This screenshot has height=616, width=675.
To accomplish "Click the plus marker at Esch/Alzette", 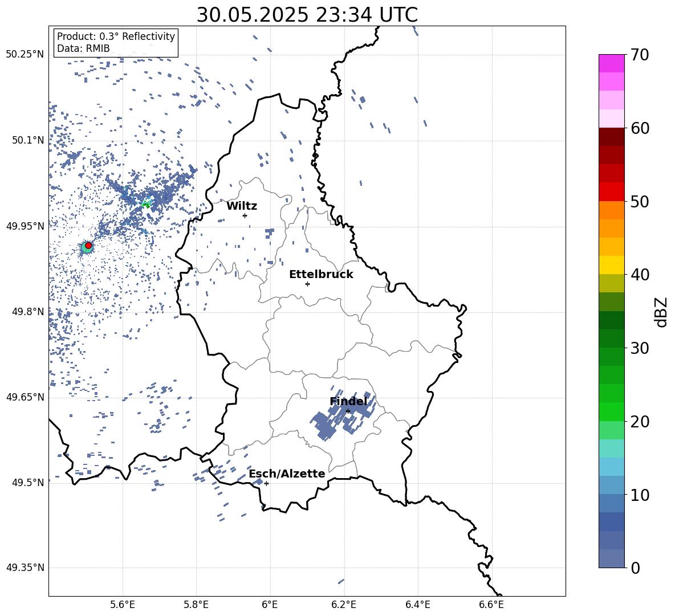I will tap(266, 483).
